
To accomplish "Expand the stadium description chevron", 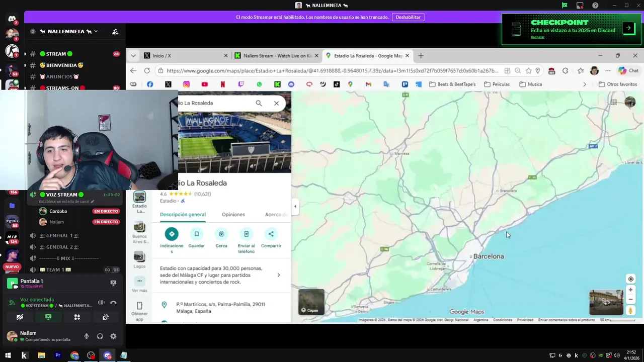I will pos(279,275).
